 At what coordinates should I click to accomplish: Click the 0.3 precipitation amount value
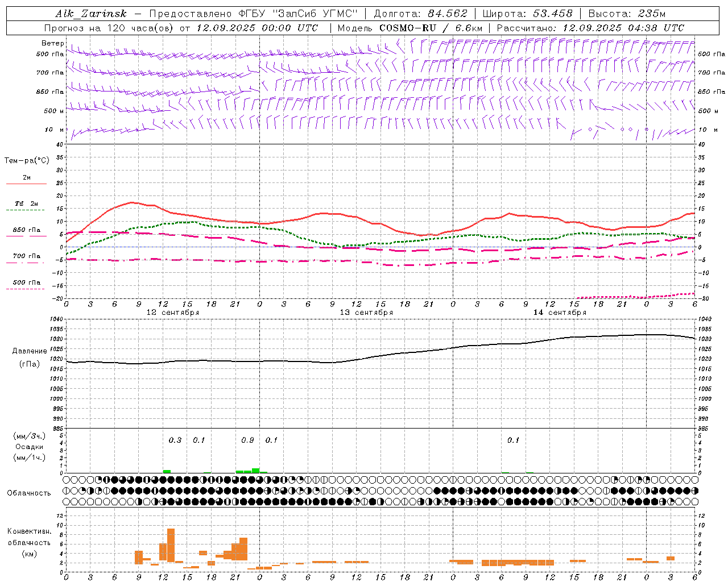[x=175, y=440]
